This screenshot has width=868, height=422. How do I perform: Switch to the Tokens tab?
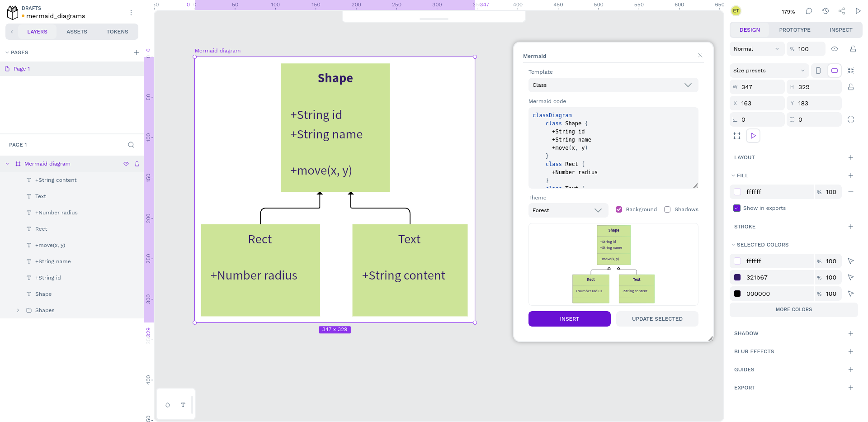click(118, 32)
